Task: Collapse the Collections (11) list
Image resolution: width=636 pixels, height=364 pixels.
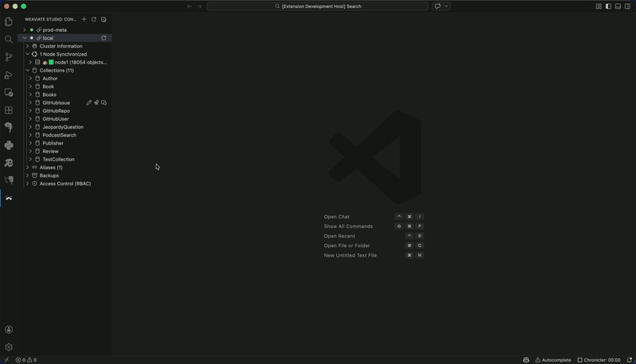Action: tap(27, 70)
